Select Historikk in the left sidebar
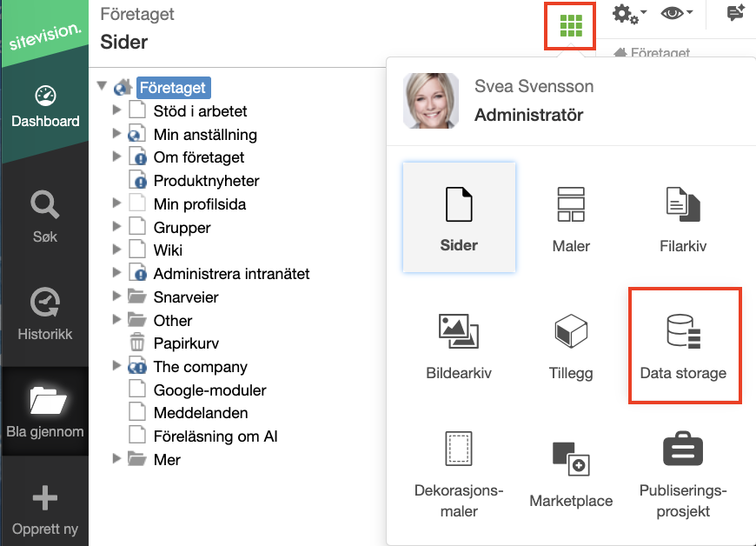This screenshot has height=546, width=756. pos(45,314)
